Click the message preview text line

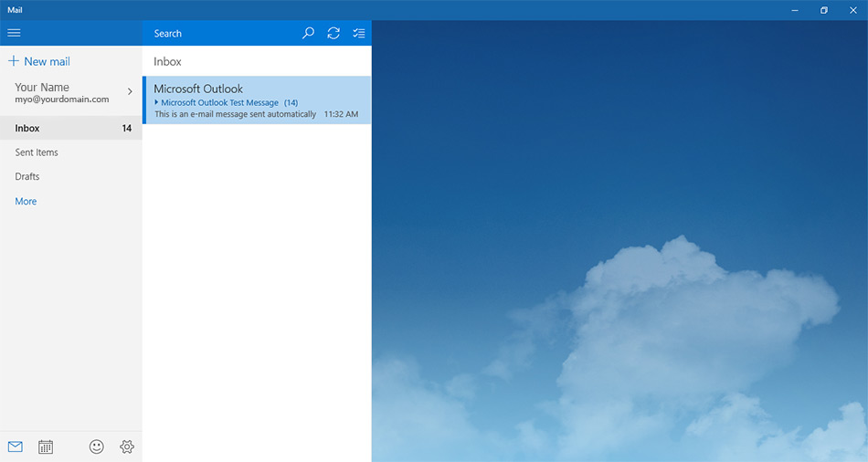click(235, 114)
